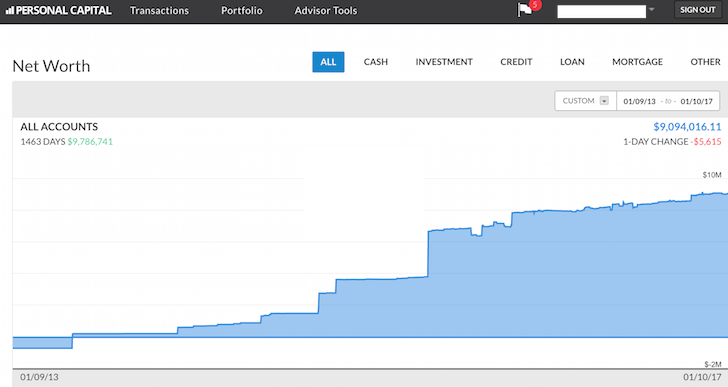Click the ALL ACCOUNTS heading
The width and height of the screenshot is (728, 387).
(x=59, y=127)
